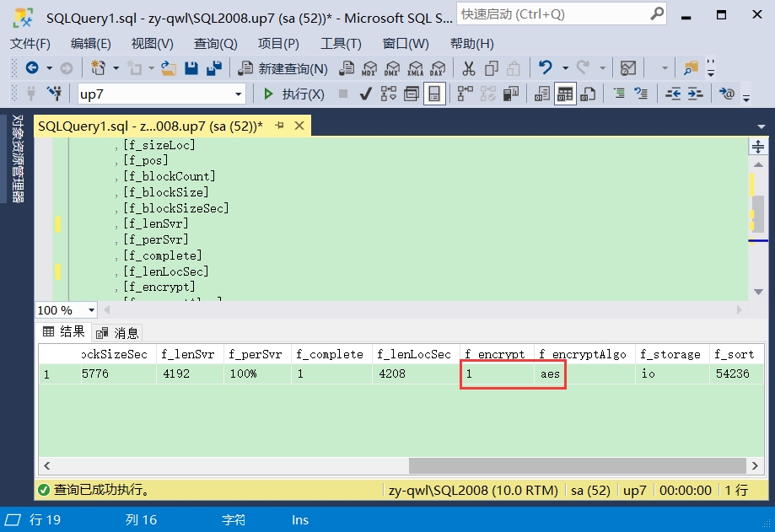775x532 pixels.
Task: Click the 执行(X) button
Action: click(293, 94)
